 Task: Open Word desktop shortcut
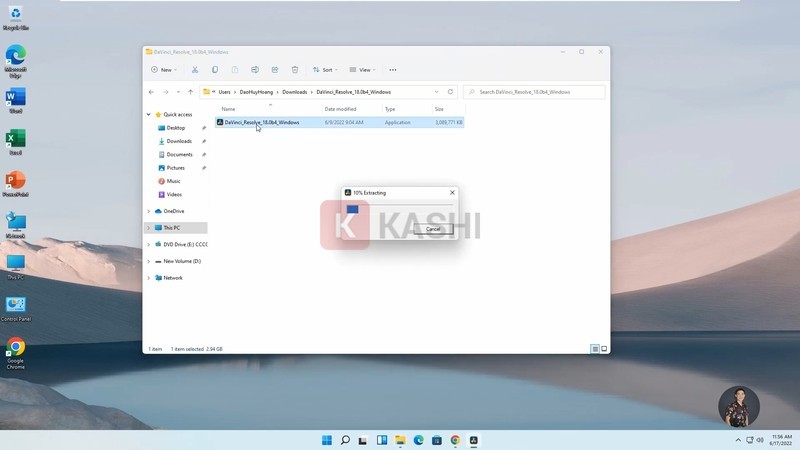[x=15, y=101]
